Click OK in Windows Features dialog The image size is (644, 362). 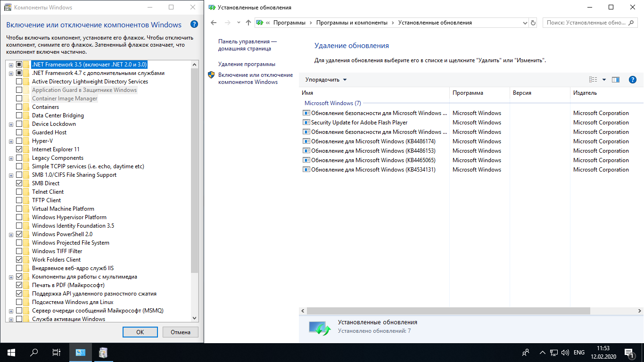(x=140, y=332)
